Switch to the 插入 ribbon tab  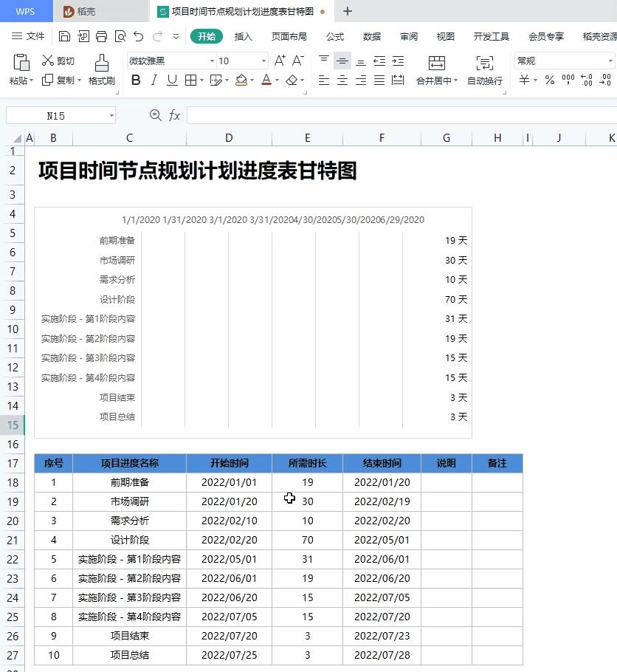244,35
